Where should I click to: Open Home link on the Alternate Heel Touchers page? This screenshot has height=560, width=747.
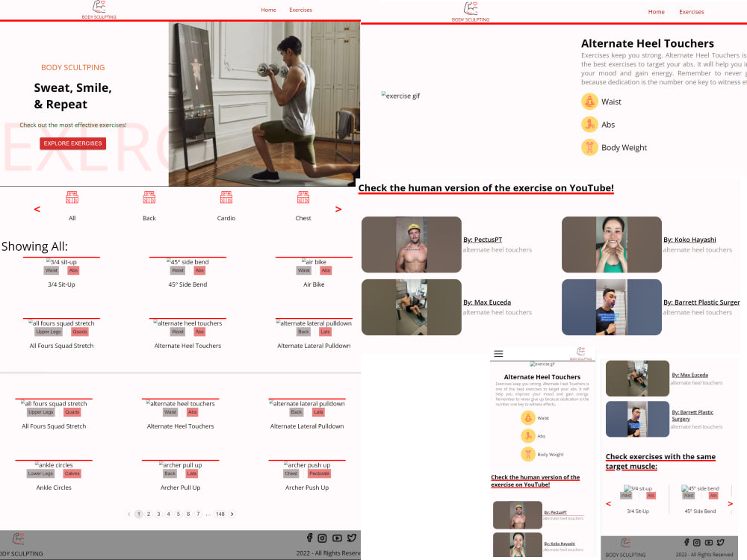(656, 12)
